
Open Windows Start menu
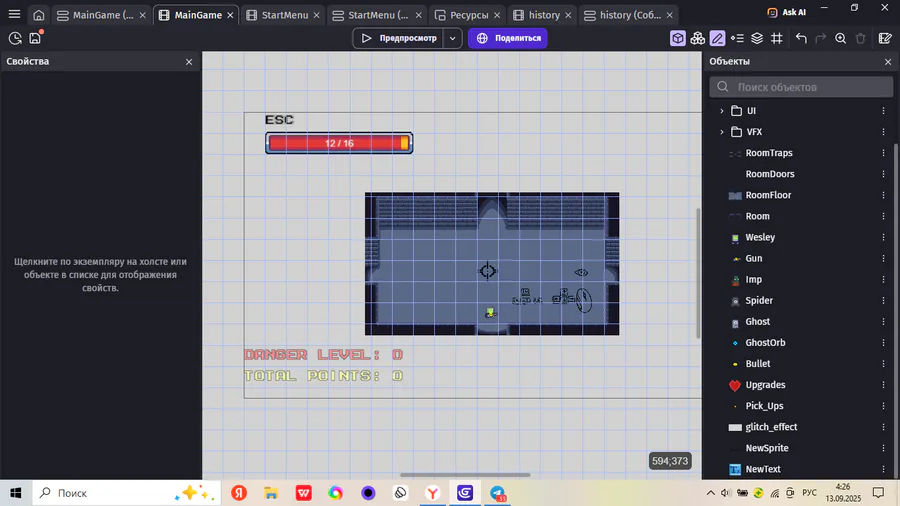click(x=15, y=493)
